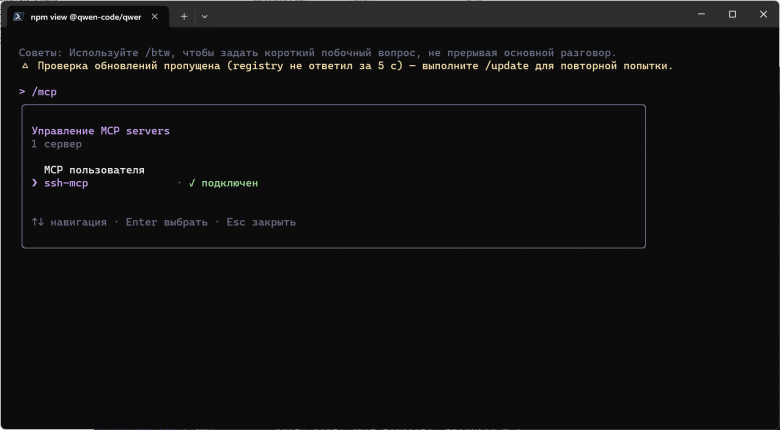This screenshot has width=780, height=430.
Task: Click the 'Советы' tip line about /btw
Action: click(x=317, y=53)
